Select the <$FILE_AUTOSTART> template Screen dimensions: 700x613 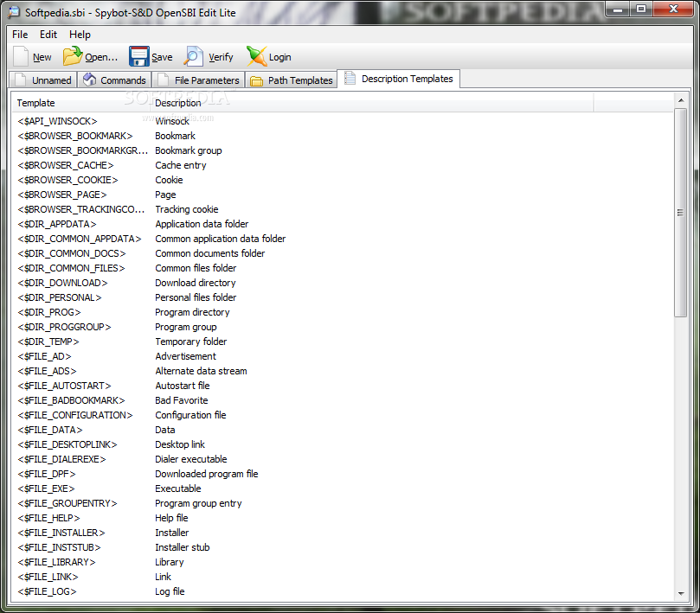point(64,386)
